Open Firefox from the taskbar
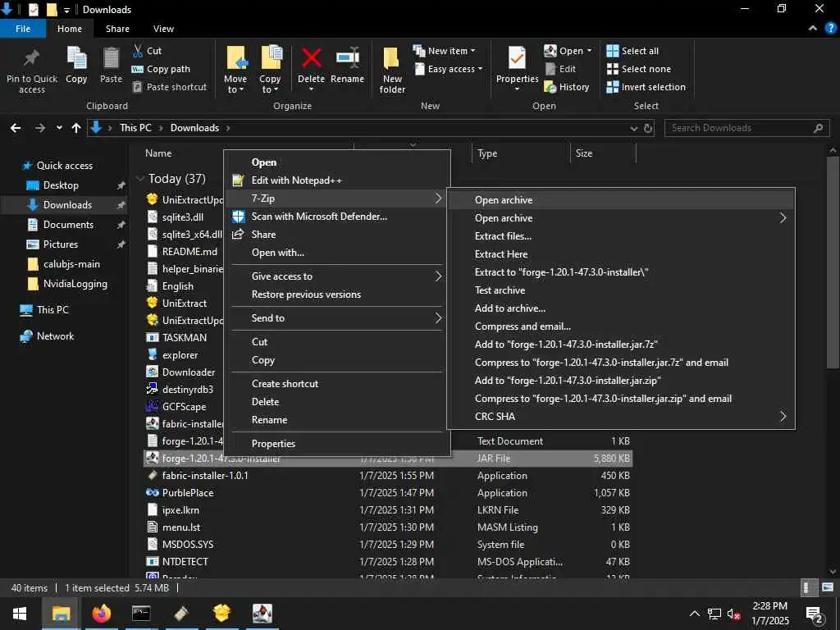The image size is (840, 630). 101,613
